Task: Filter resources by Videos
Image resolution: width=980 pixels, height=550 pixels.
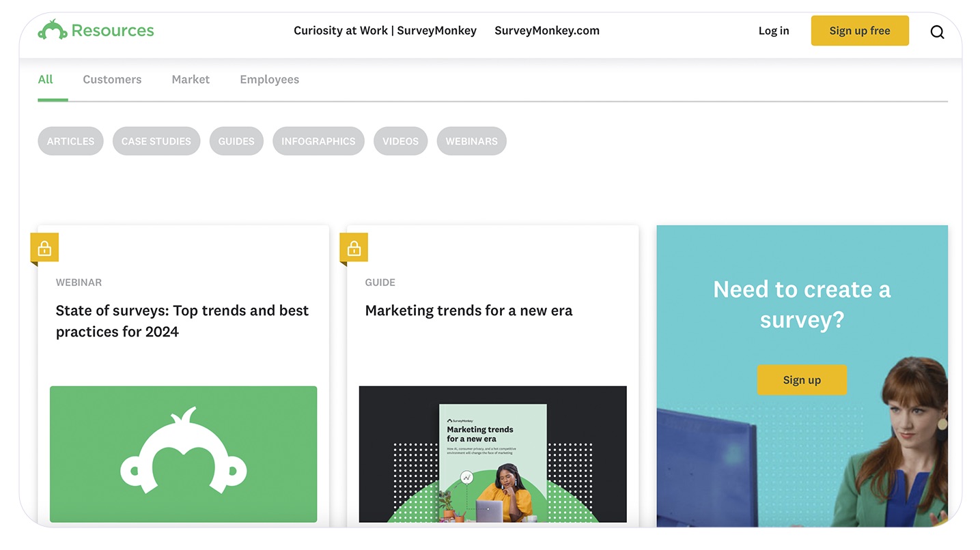Action: [400, 141]
